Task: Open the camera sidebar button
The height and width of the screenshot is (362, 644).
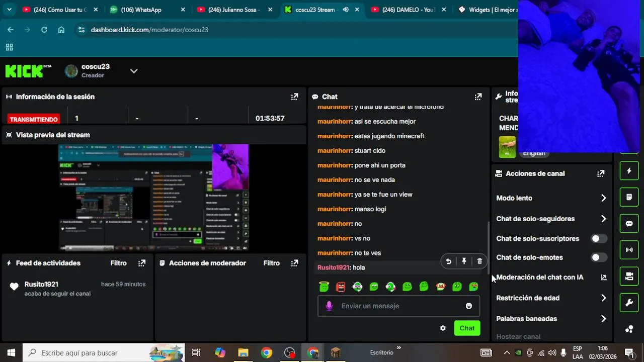Action: (x=629, y=276)
